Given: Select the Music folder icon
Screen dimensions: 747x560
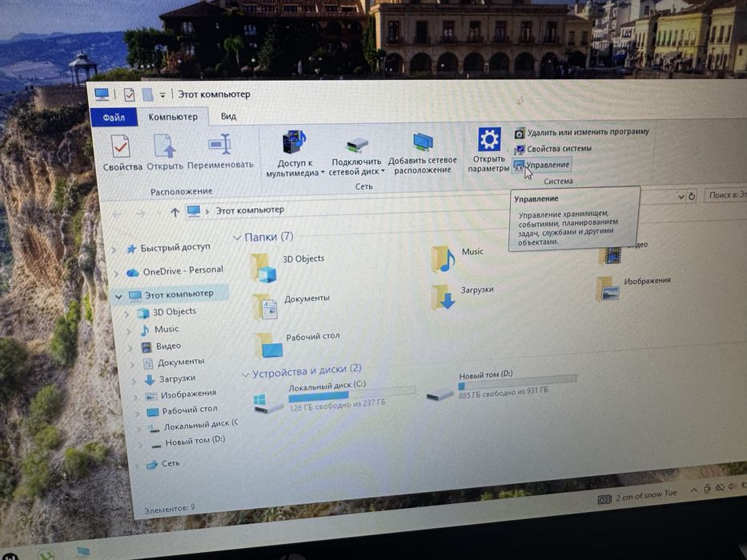Looking at the screenshot, I should pyautogui.click(x=443, y=259).
